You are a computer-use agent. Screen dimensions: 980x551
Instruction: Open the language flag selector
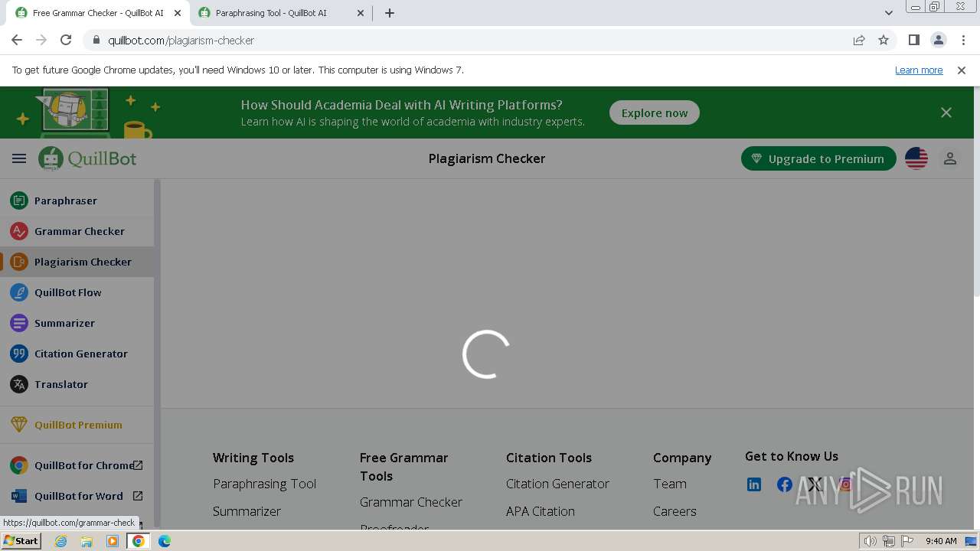pos(916,158)
